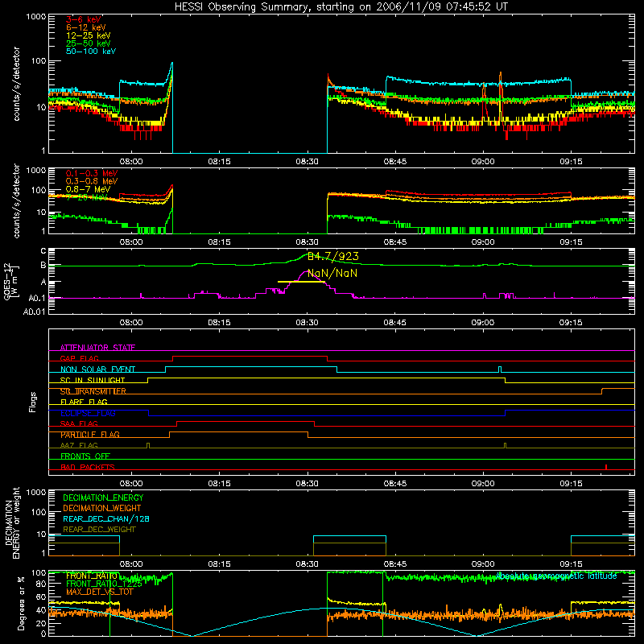Image resolution: width=644 pixels, height=644 pixels.
Task: Click the FRONT_RATIO_1225 legend label
Action: click(x=104, y=584)
